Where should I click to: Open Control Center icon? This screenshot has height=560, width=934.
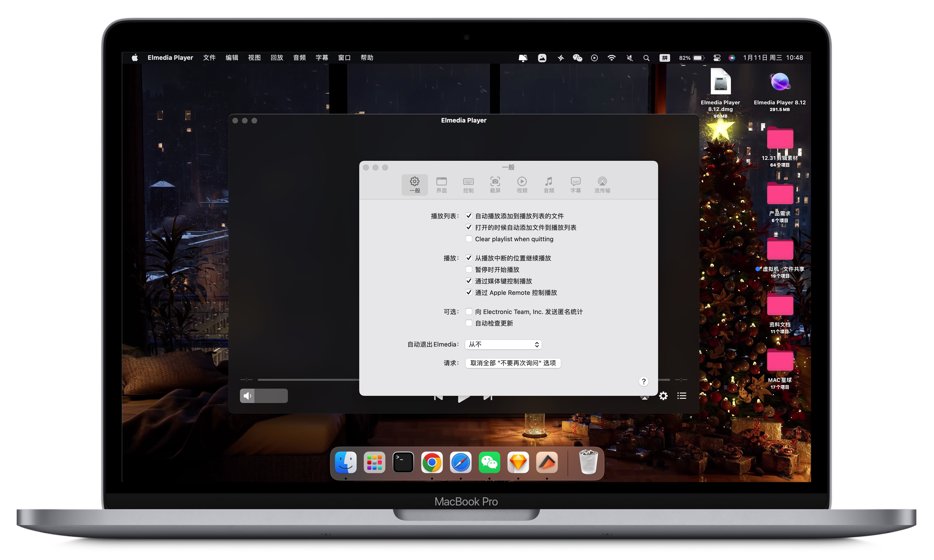pyautogui.click(x=717, y=58)
